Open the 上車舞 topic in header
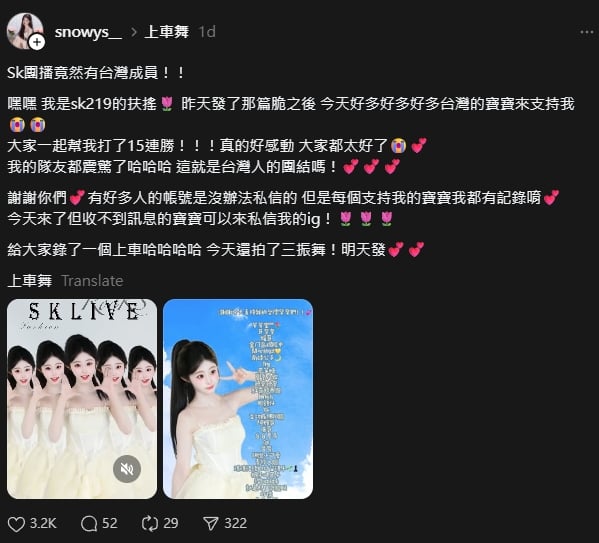The width and height of the screenshot is (599, 543). (x=167, y=32)
